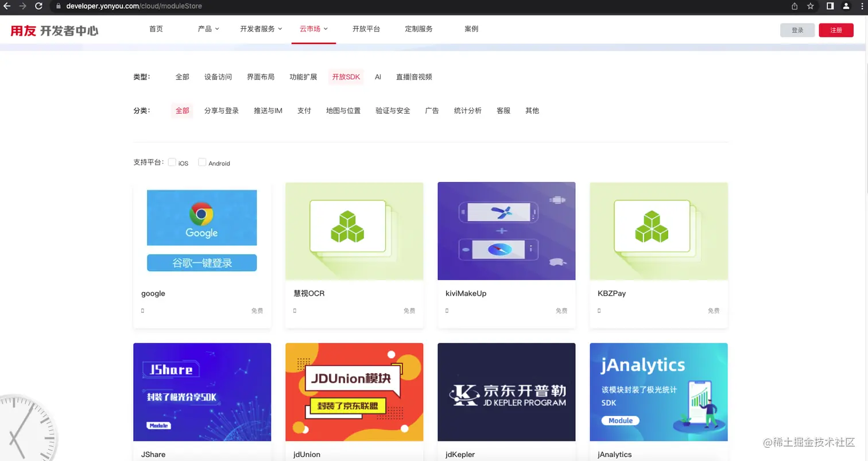Filter category by 广告

point(432,111)
